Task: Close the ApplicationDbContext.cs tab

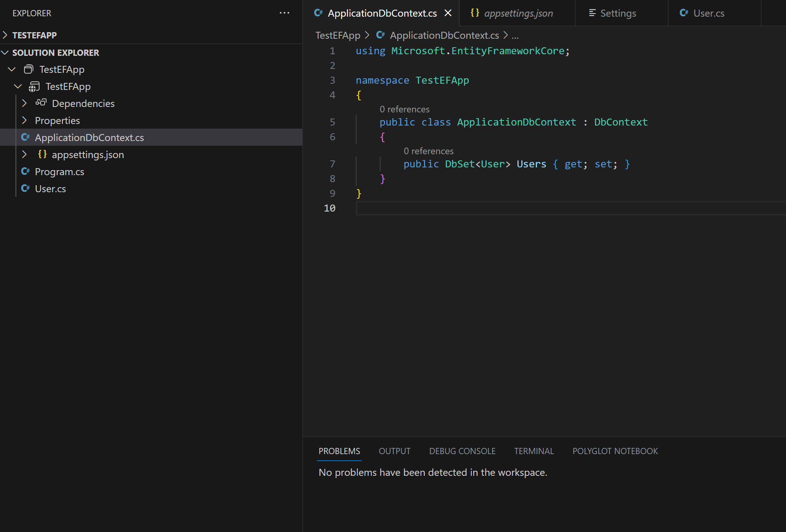Action: tap(448, 13)
